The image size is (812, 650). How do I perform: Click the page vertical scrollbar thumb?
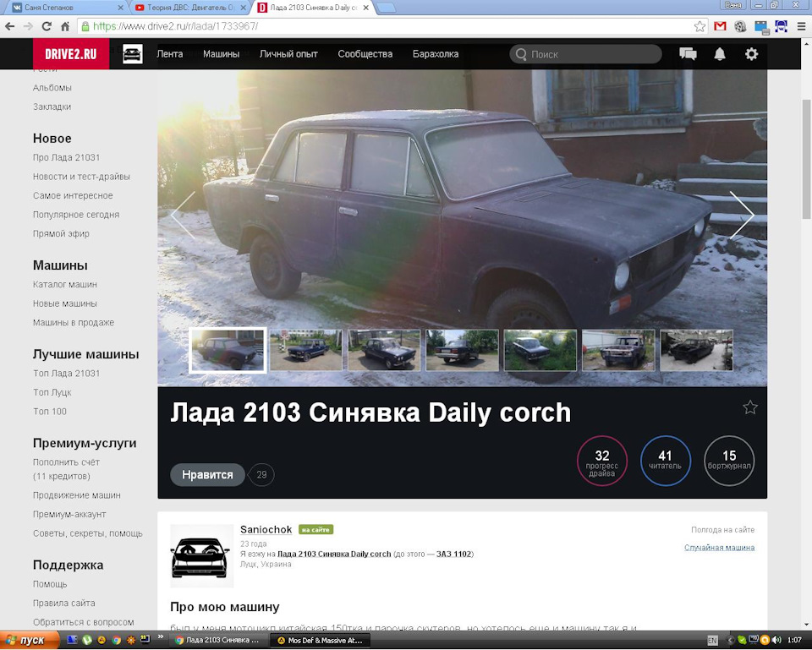point(806,159)
